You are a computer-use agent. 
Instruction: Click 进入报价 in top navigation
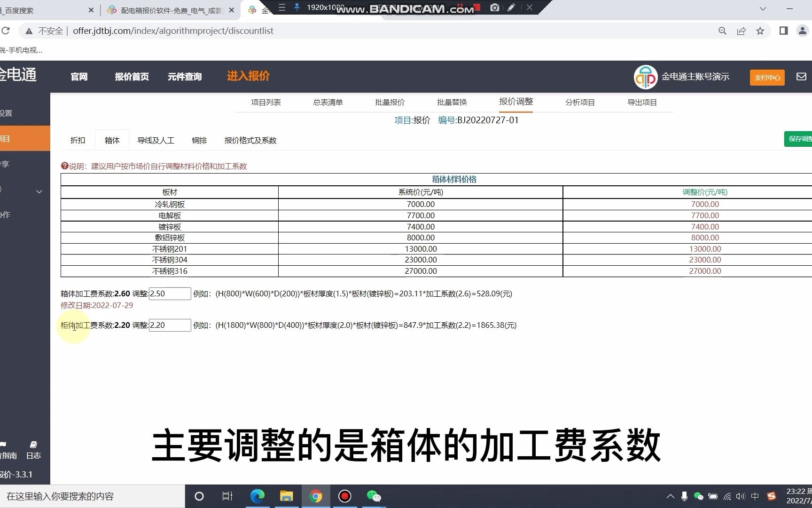[248, 76]
